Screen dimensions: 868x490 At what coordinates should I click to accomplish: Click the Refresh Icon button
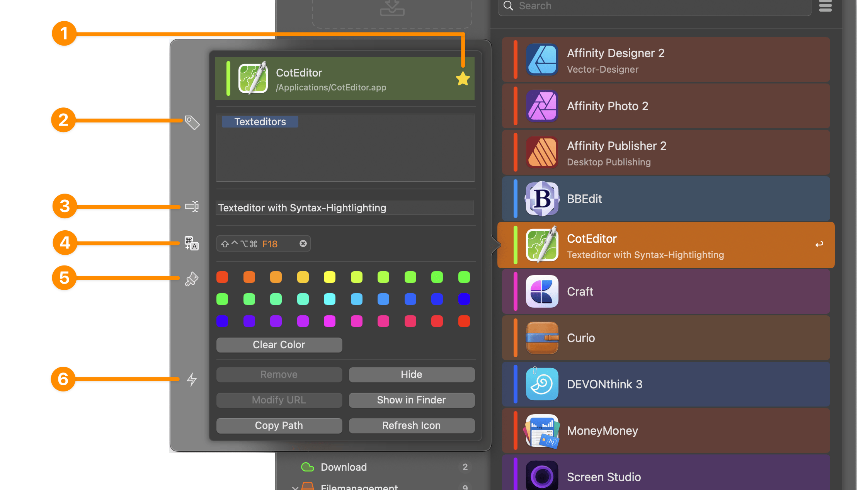click(x=412, y=425)
